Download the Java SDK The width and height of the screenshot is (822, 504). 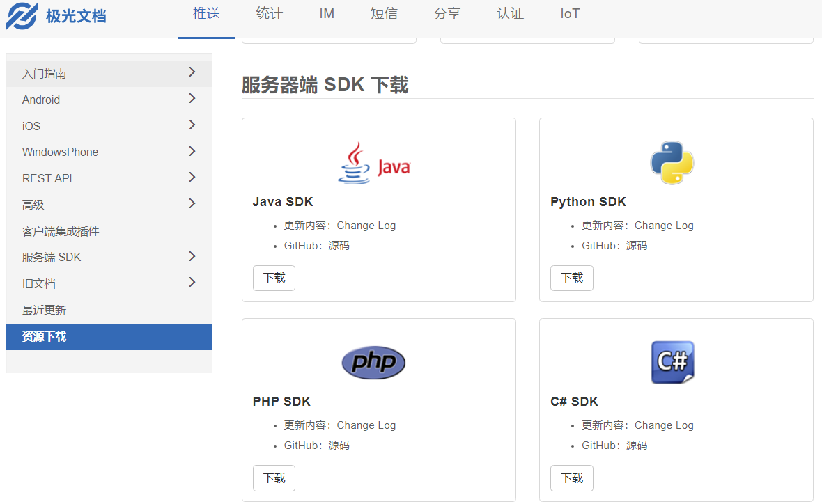(x=274, y=278)
